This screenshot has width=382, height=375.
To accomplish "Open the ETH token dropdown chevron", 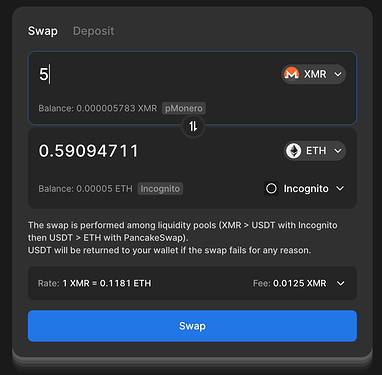I will coord(338,151).
